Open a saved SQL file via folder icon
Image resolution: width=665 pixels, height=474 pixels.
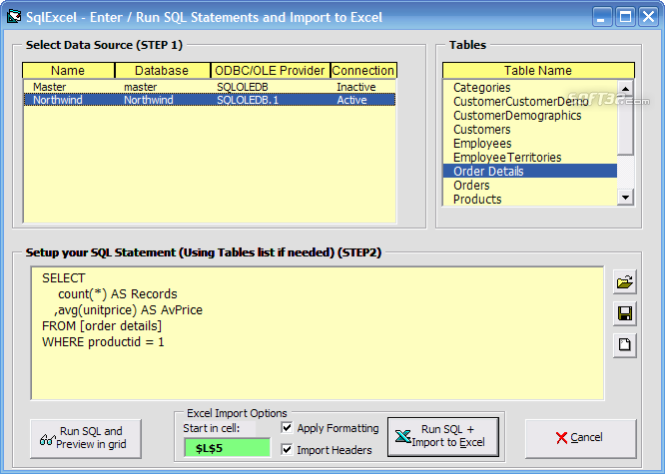pos(624,282)
